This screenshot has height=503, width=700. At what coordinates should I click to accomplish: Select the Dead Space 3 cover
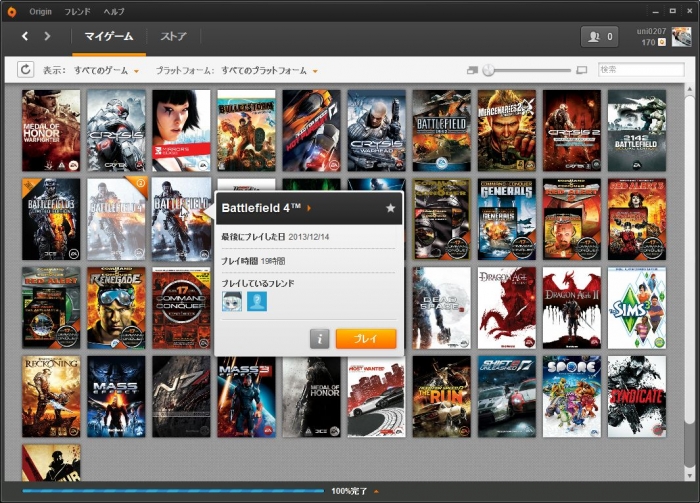[442, 308]
